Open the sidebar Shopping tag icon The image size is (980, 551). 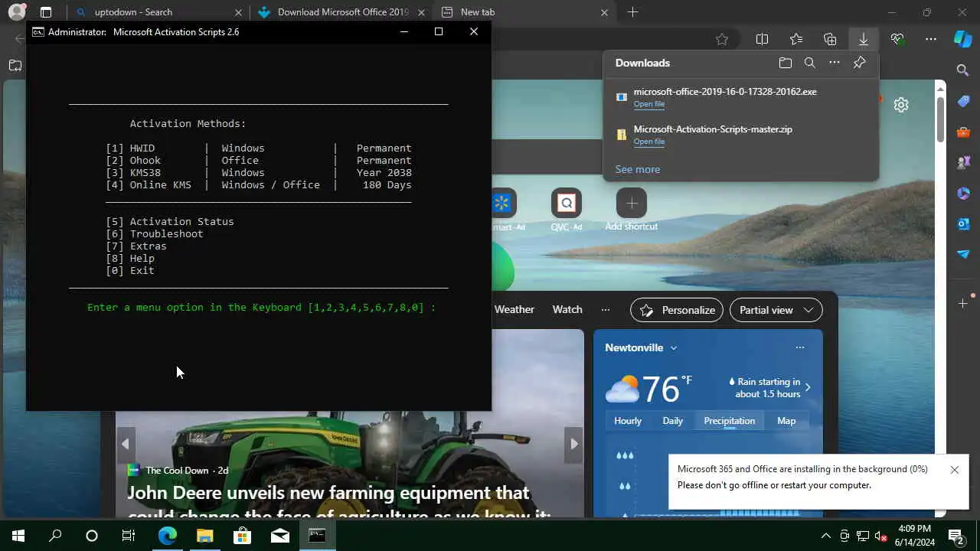pyautogui.click(x=963, y=101)
